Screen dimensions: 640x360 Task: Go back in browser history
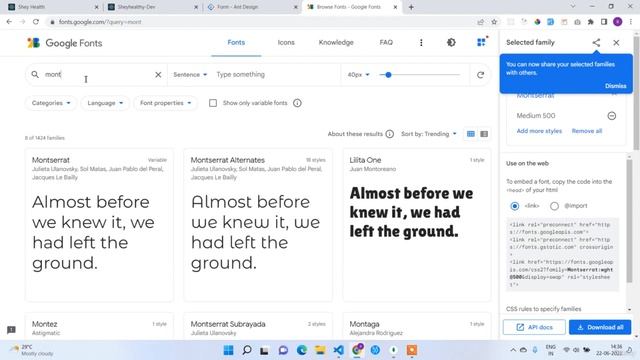pos(9,22)
